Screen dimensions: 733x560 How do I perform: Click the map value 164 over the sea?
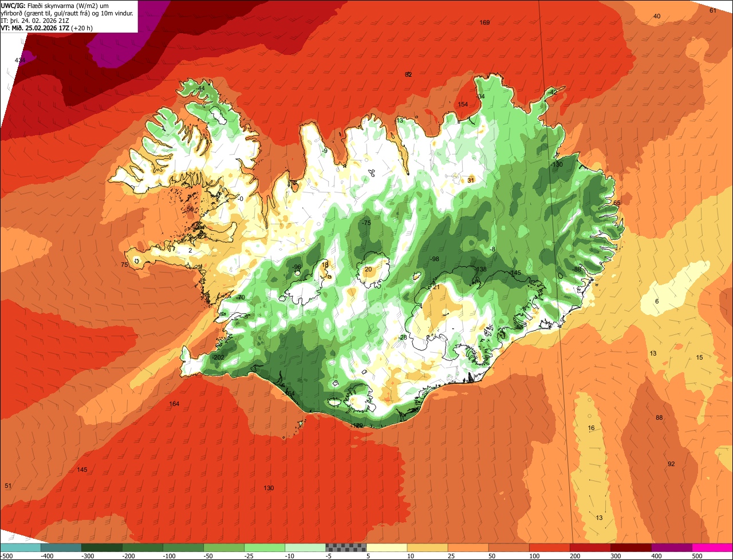click(174, 404)
